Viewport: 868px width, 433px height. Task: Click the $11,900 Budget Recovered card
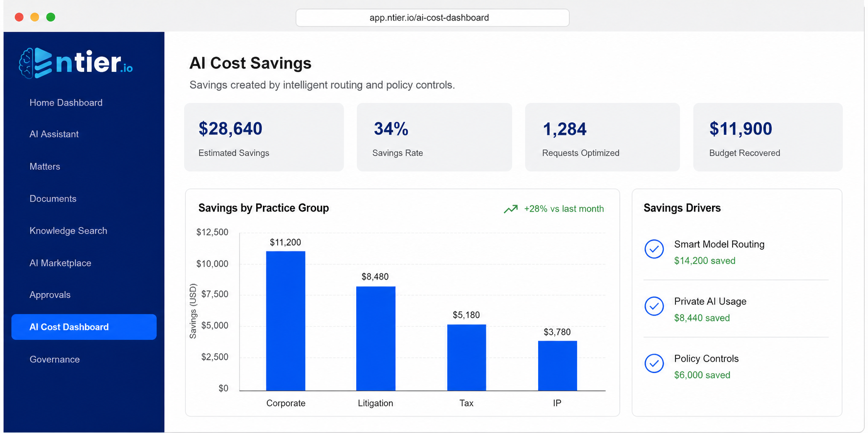pyautogui.click(x=768, y=137)
